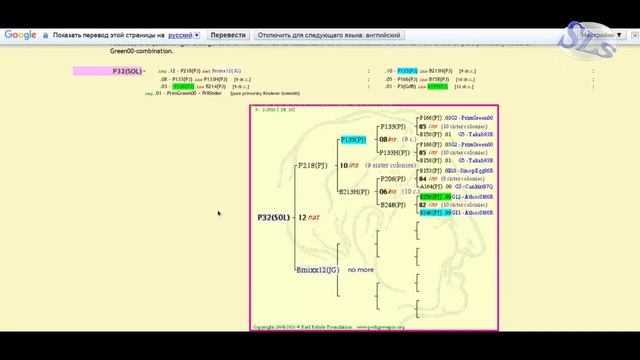
Task: Click cyan-highlighted P133(PJ) in pedigree tree
Action: [353, 140]
